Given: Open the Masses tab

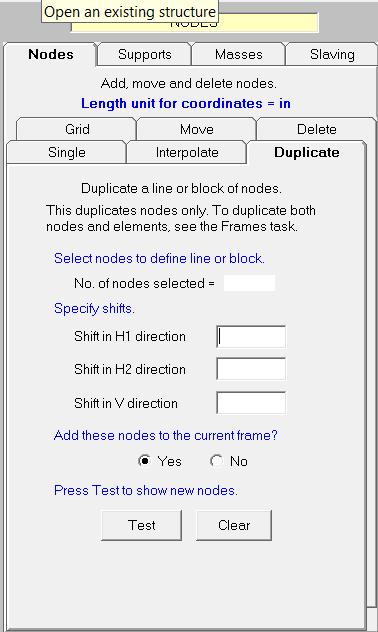Looking at the screenshot, I should [239, 54].
